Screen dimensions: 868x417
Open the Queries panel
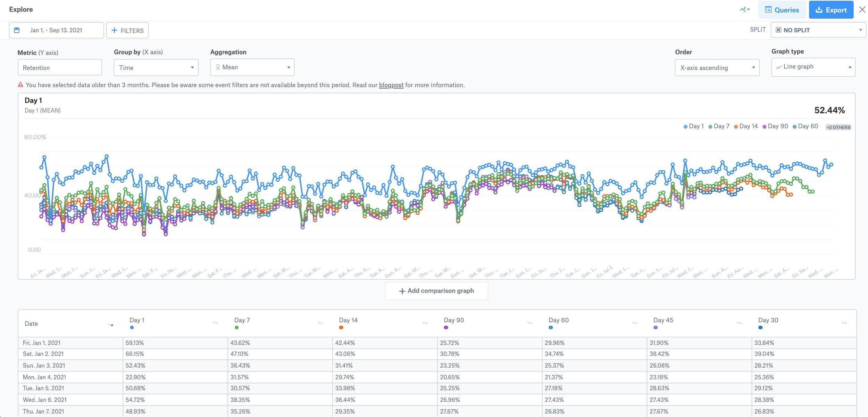[x=782, y=10]
